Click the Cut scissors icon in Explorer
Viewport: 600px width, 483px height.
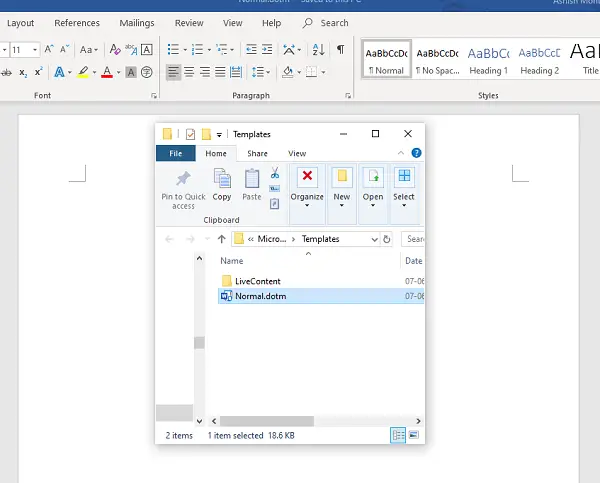(x=275, y=173)
